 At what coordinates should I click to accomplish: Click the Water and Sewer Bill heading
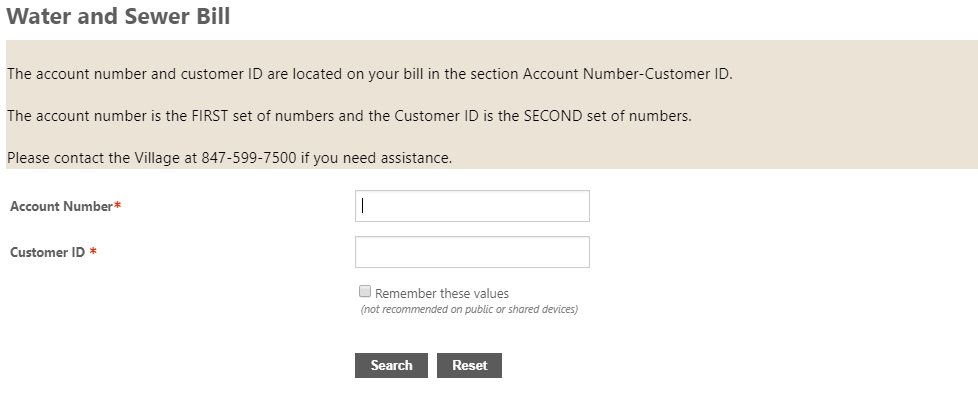119,16
